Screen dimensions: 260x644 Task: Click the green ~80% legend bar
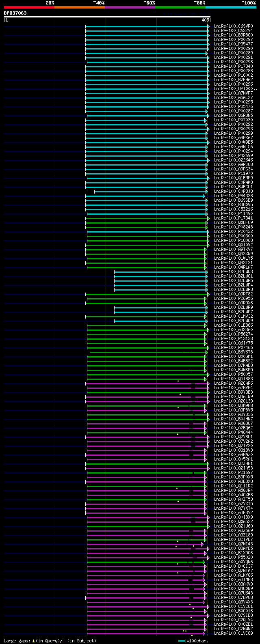click(x=180, y=7)
